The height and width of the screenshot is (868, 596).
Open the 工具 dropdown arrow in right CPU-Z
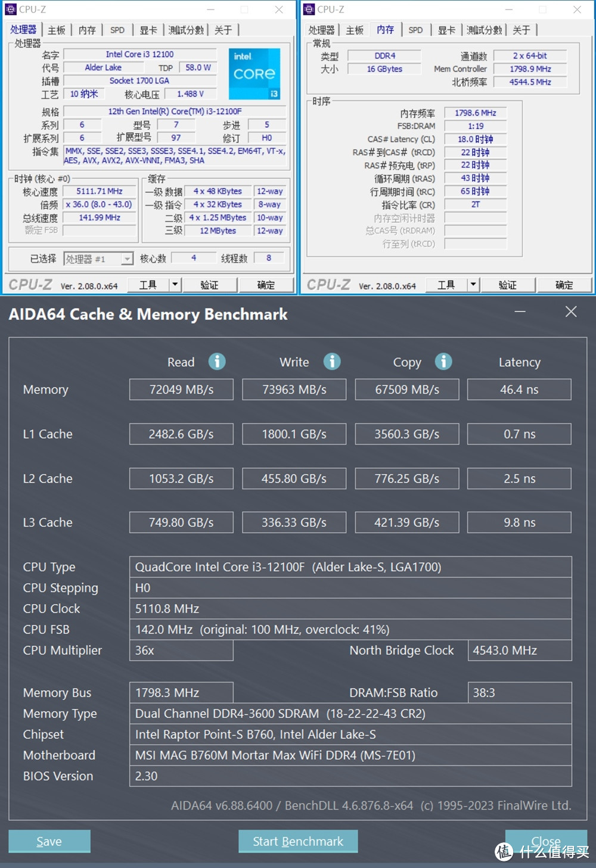point(473,285)
